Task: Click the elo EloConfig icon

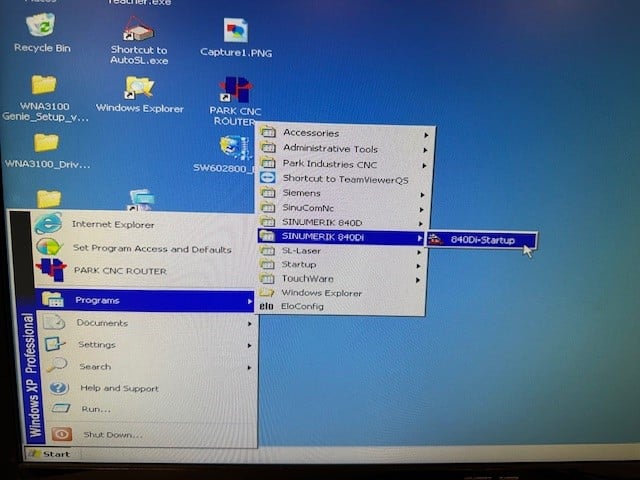Action: coord(266,306)
